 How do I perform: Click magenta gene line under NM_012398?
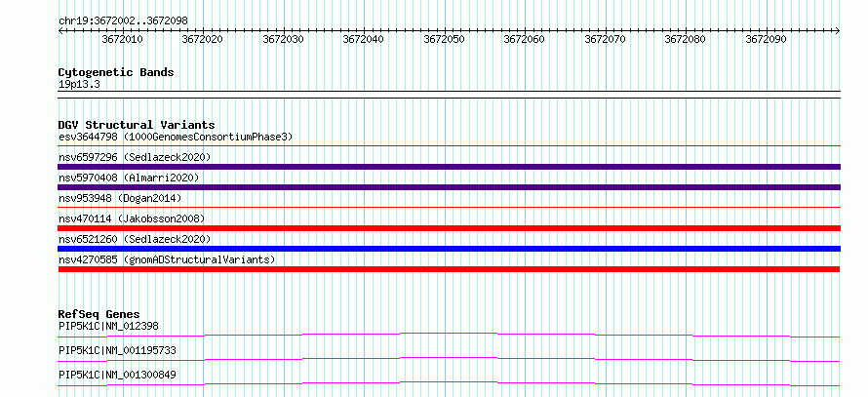(449, 335)
